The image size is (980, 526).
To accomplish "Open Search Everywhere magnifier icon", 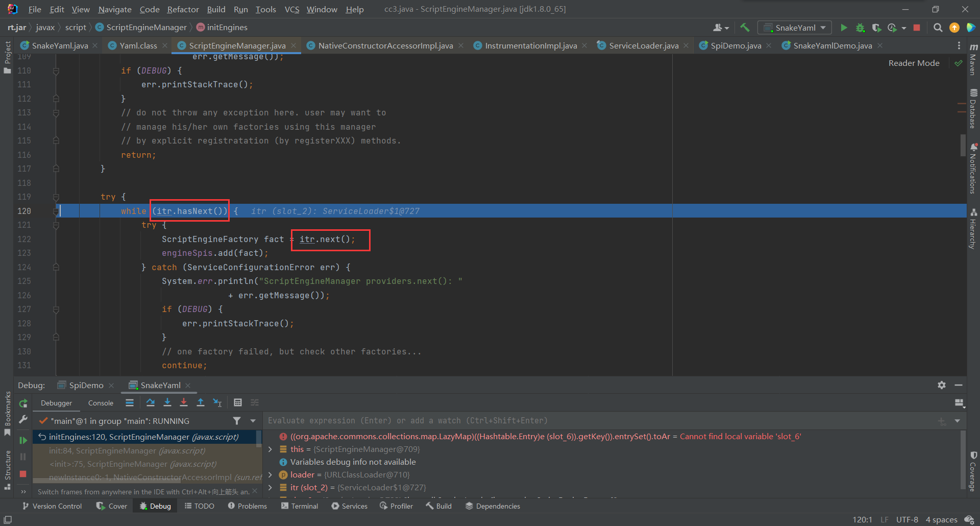I will (x=938, y=28).
